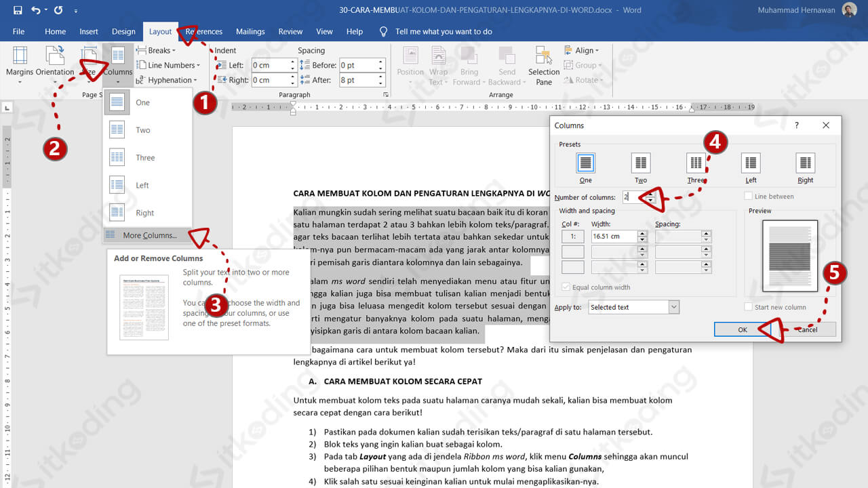
Task: Switch to the Mailings tab
Action: (250, 31)
